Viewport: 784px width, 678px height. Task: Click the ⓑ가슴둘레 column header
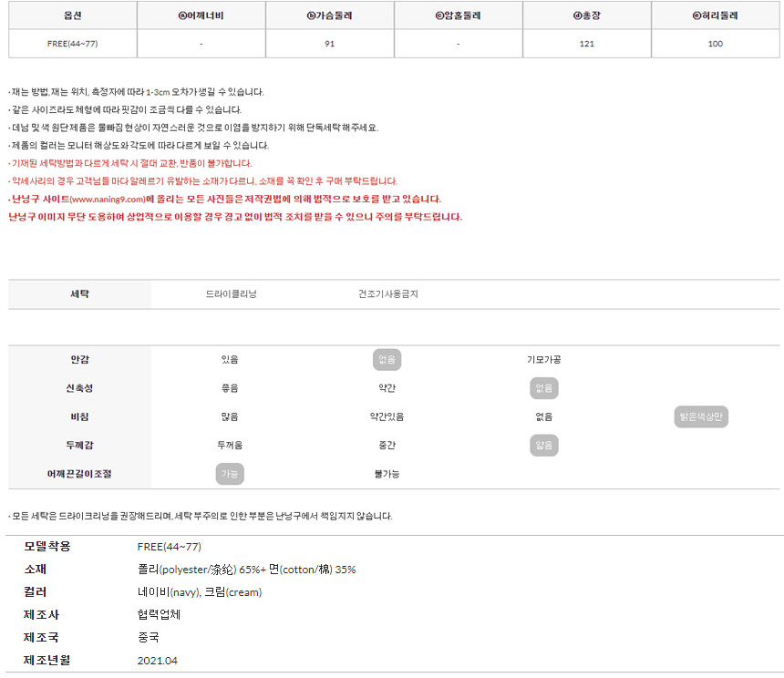(330, 15)
